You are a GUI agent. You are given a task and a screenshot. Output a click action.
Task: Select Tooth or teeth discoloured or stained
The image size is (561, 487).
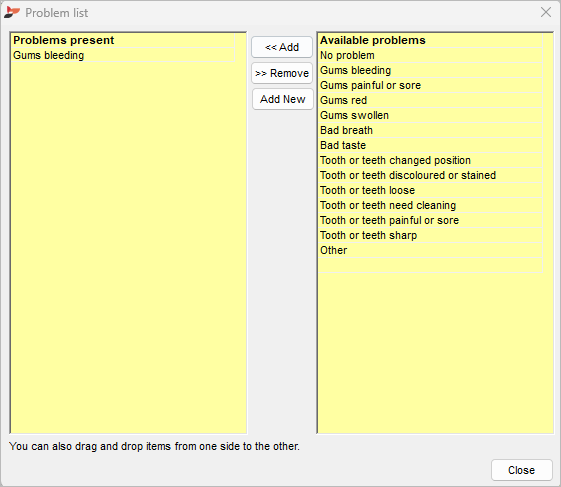pyautogui.click(x=430, y=175)
